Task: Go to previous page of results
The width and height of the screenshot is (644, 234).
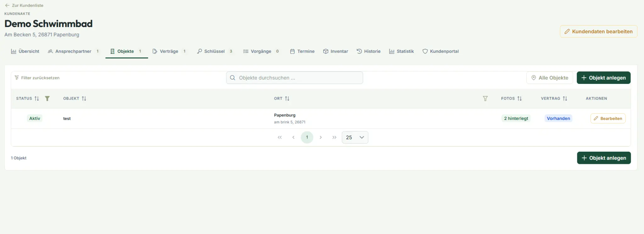Action: point(293,137)
